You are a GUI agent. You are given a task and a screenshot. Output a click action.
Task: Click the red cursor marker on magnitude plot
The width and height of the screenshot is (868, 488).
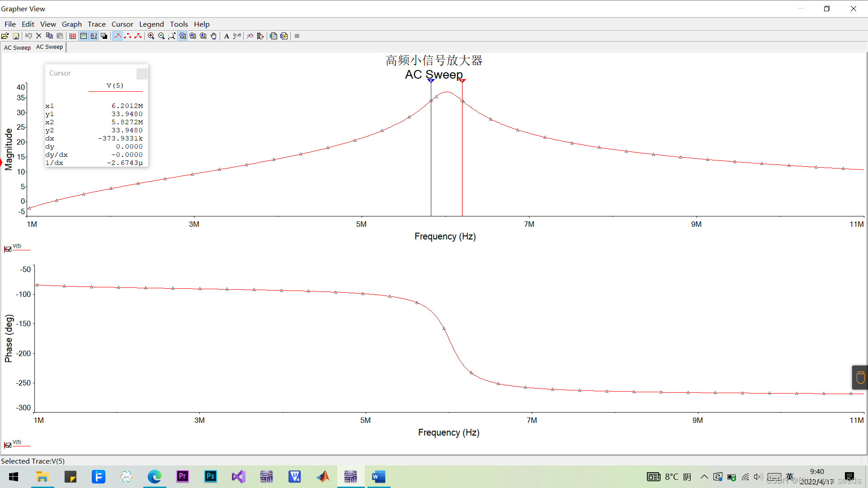[x=462, y=81]
